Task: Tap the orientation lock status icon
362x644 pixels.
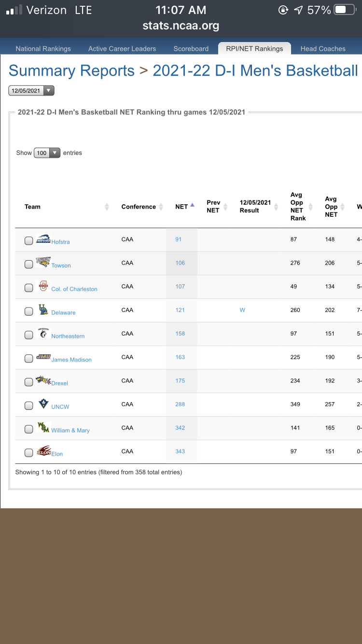Action: pos(283,10)
